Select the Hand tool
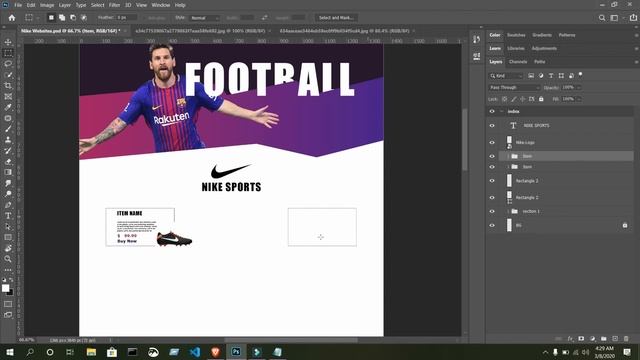 (8, 248)
